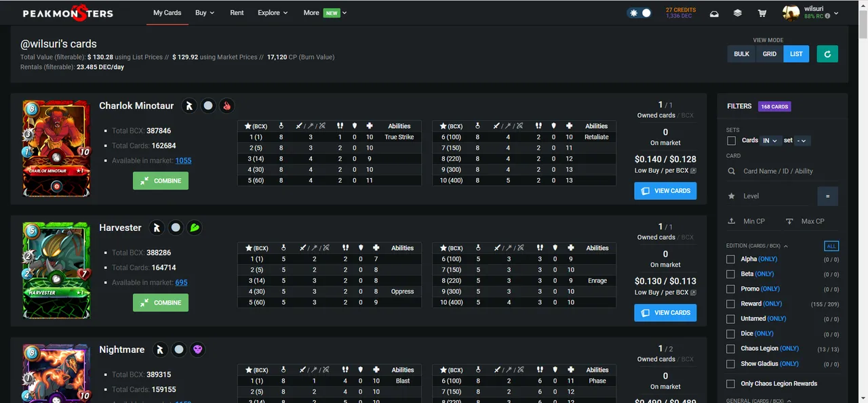Click Combine for Charlok Minotaur
The image size is (868, 403).
(x=161, y=181)
